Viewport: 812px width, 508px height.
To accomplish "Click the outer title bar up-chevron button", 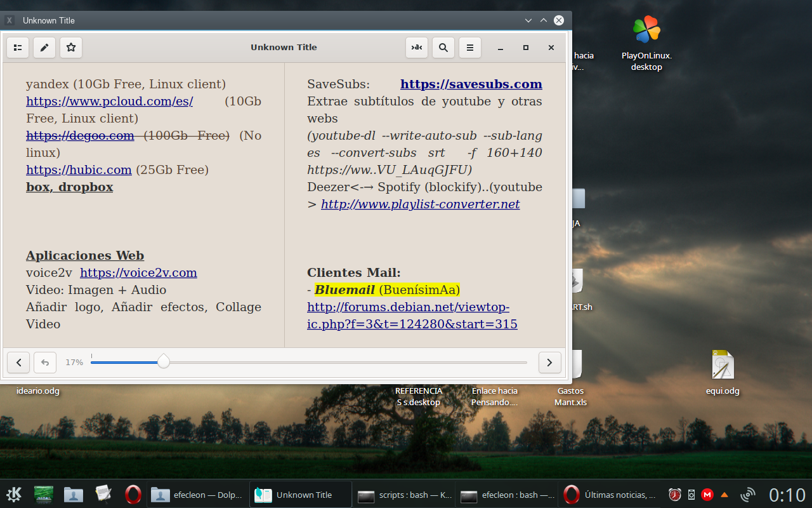I will (x=544, y=20).
